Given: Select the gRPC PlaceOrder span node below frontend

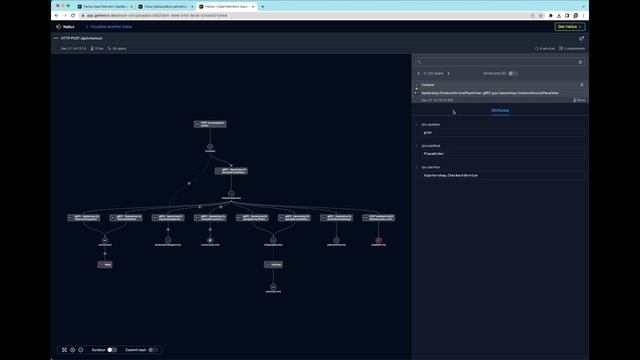Looking at the screenshot, I should click(x=231, y=171).
